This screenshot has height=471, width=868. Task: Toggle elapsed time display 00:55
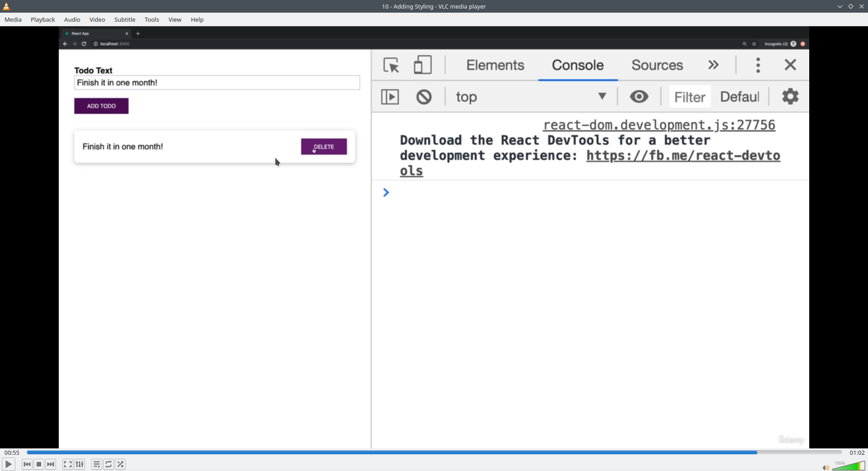(12, 452)
